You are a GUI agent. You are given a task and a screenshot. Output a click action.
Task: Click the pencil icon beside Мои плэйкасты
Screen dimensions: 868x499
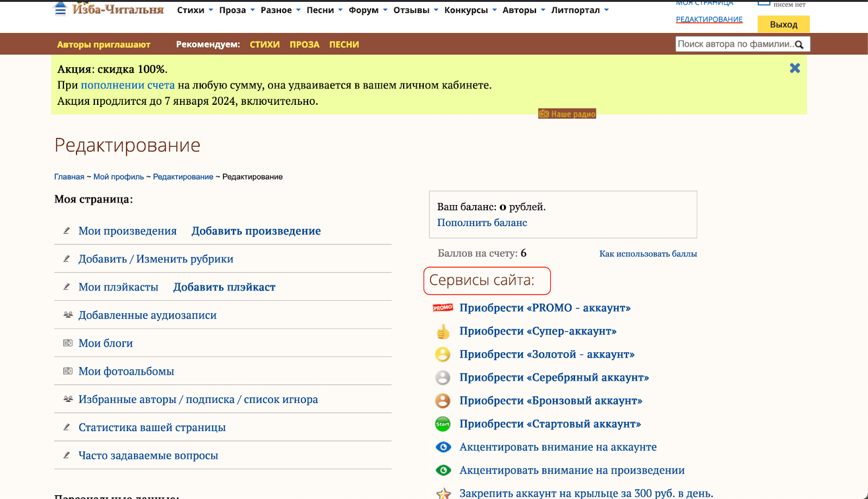pos(67,287)
